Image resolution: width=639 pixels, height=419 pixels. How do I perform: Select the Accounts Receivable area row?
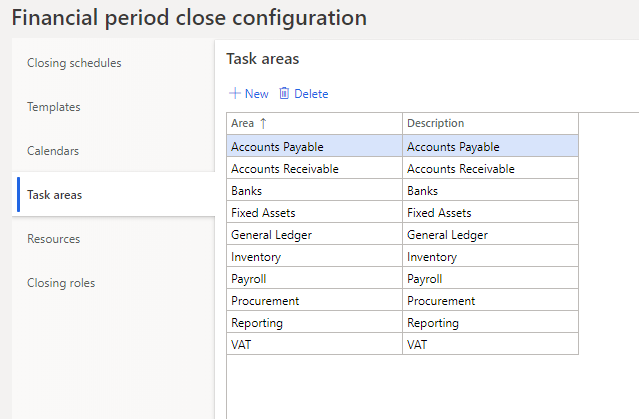pos(285,169)
